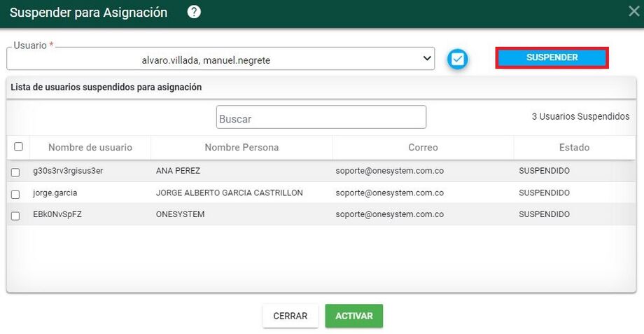Toggle the select-all header checkbox
This screenshot has height=334, width=644.
pyautogui.click(x=19, y=147)
